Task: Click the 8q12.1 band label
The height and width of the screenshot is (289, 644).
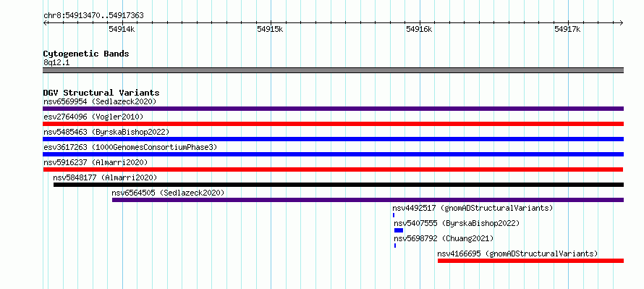Action: (x=56, y=62)
